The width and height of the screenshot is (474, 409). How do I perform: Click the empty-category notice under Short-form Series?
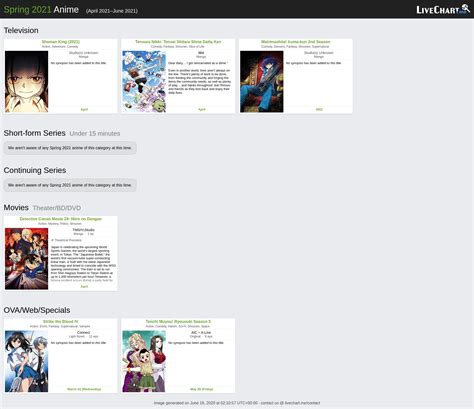pyautogui.click(x=70, y=148)
